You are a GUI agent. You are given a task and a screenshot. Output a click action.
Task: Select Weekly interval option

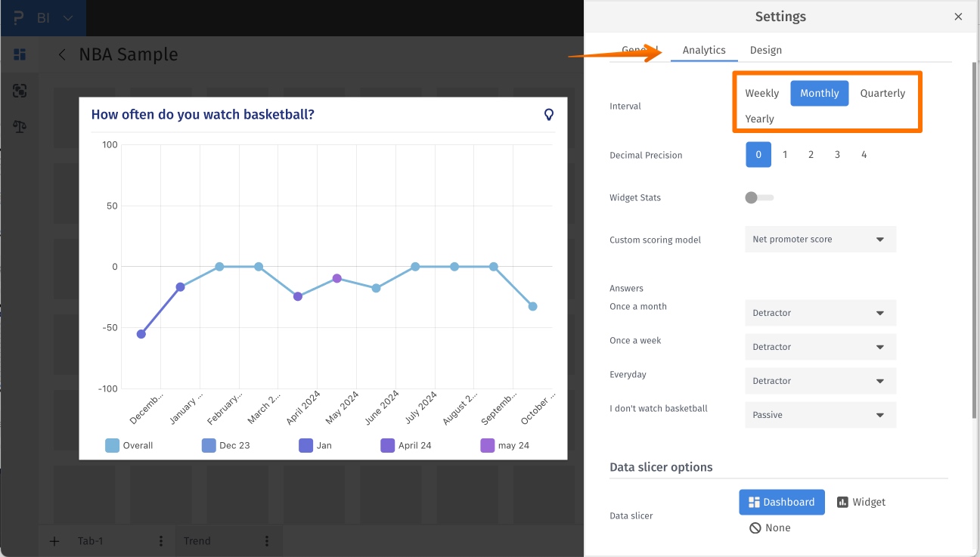(761, 94)
